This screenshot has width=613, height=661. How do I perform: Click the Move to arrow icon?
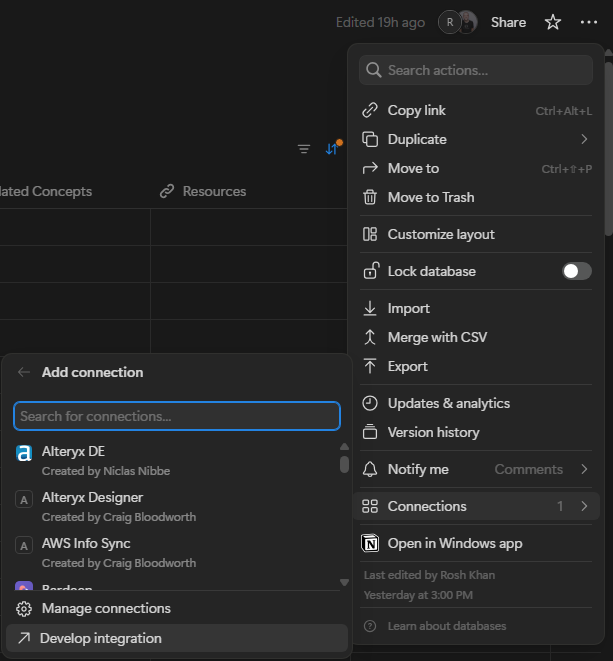pyautogui.click(x=370, y=169)
